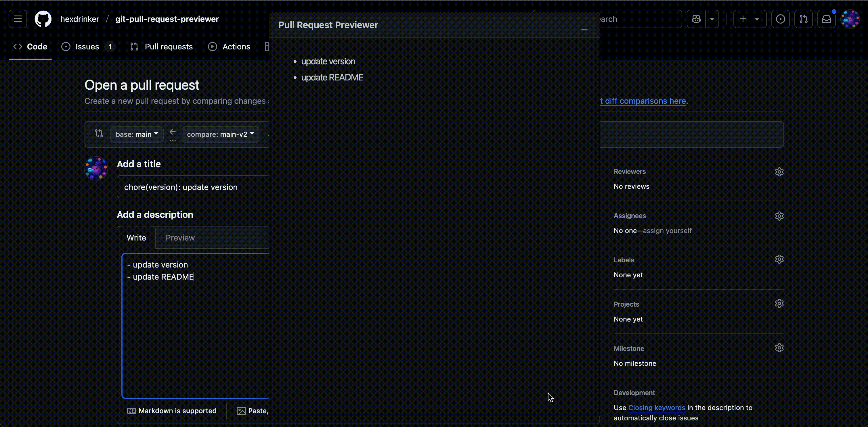Viewport: 868px width, 427px height.
Task: Click the GitHub Octocat logo
Action: 43,19
